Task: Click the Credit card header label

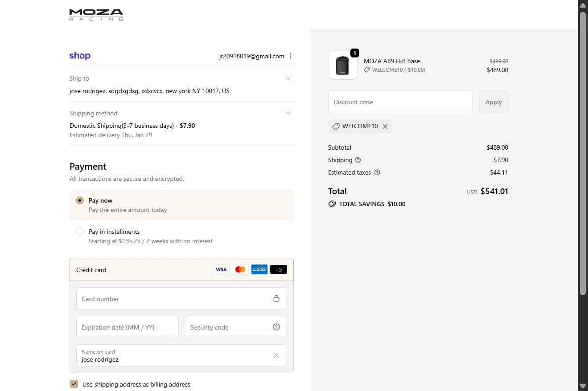Action: pyautogui.click(x=91, y=270)
